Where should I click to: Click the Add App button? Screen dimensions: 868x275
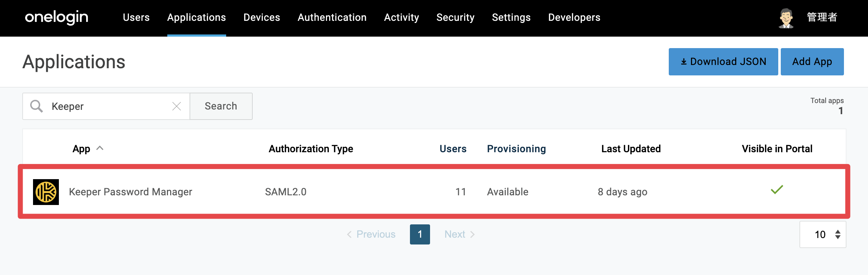(x=812, y=62)
